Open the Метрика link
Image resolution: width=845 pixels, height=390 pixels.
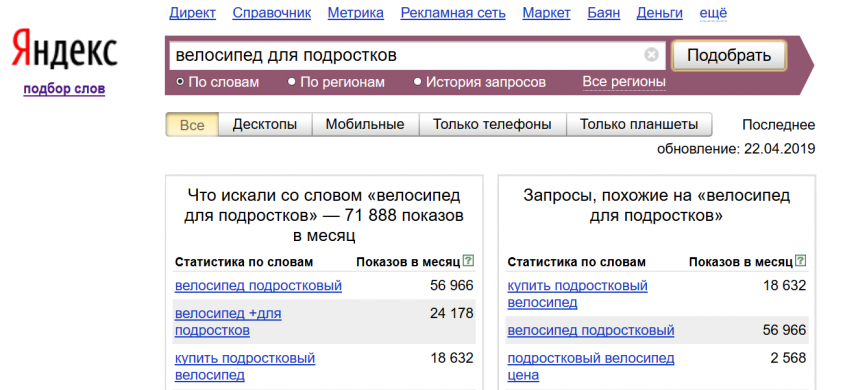click(356, 13)
